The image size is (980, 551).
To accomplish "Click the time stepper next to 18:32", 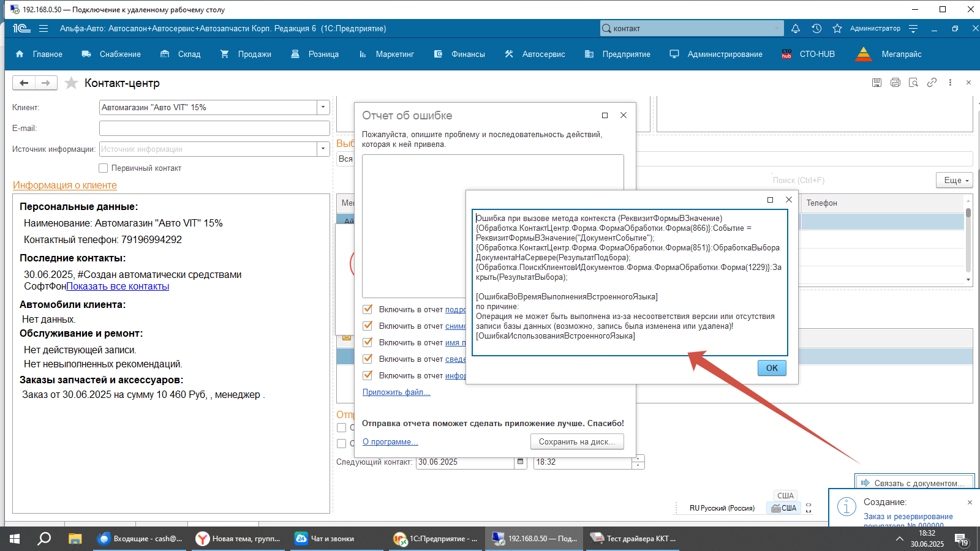I will [638, 462].
